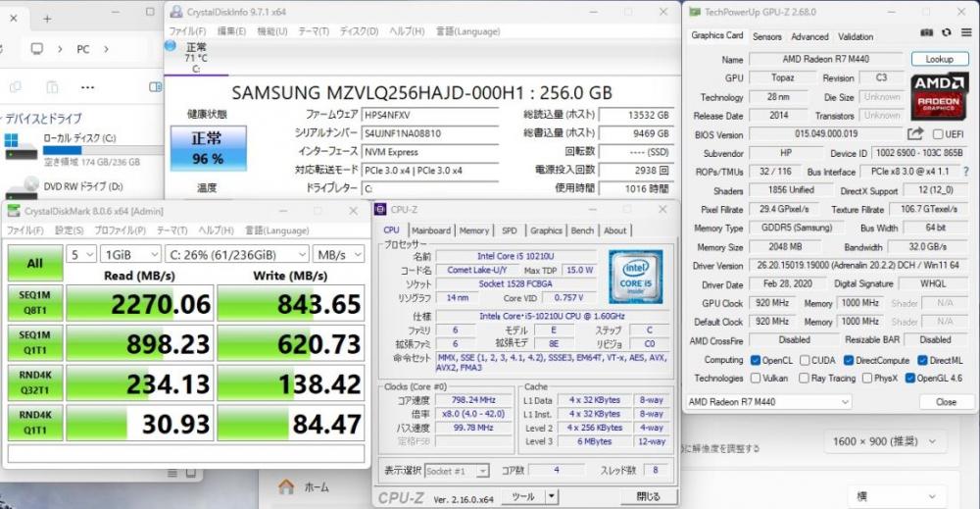Click the PC monitor icon in address bar
This screenshot has width=980, height=509.
(37, 49)
